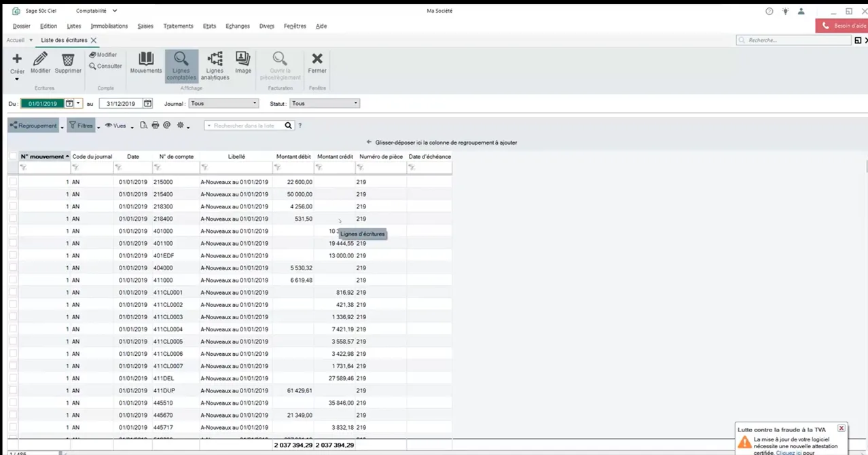Screen dimensions: 868x455
Task: Check the row box for account 411DEL
Action: coord(13,378)
